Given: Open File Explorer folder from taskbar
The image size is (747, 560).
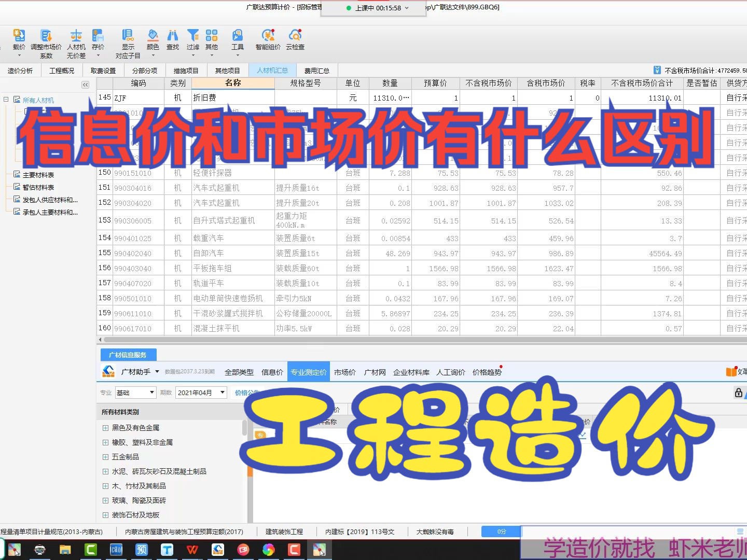Looking at the screenshot, I should click(x=65, y=550).
